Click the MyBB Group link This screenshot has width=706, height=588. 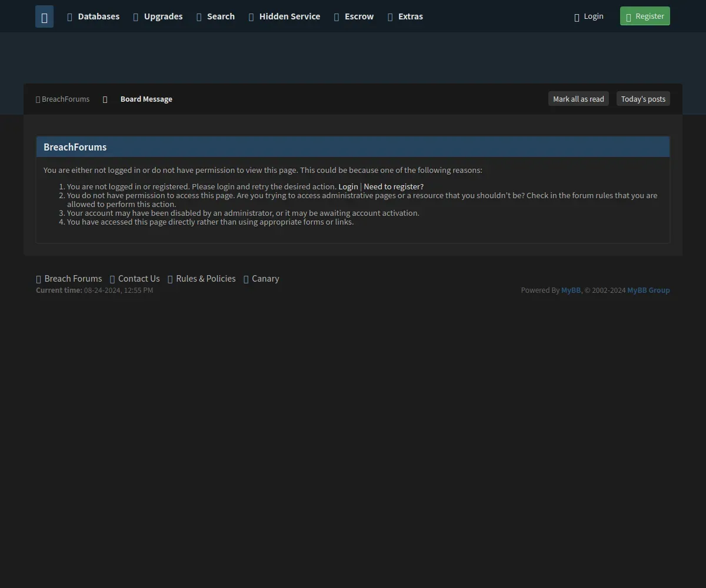648,290
